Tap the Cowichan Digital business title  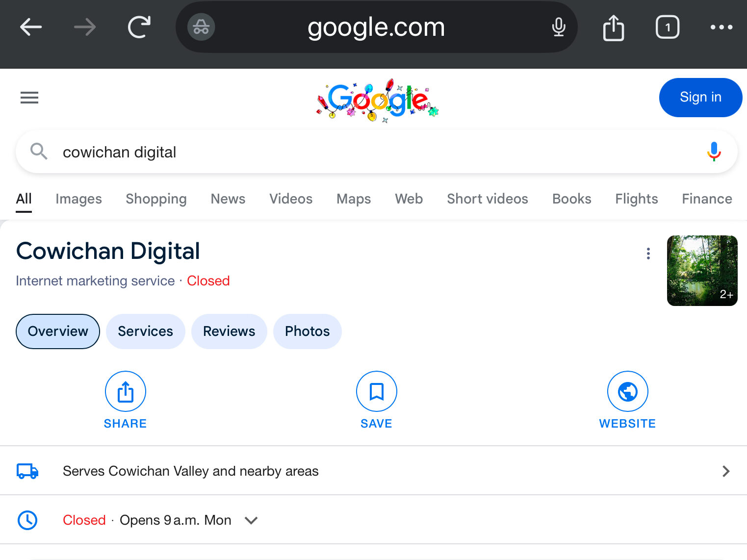click(108, 252)
